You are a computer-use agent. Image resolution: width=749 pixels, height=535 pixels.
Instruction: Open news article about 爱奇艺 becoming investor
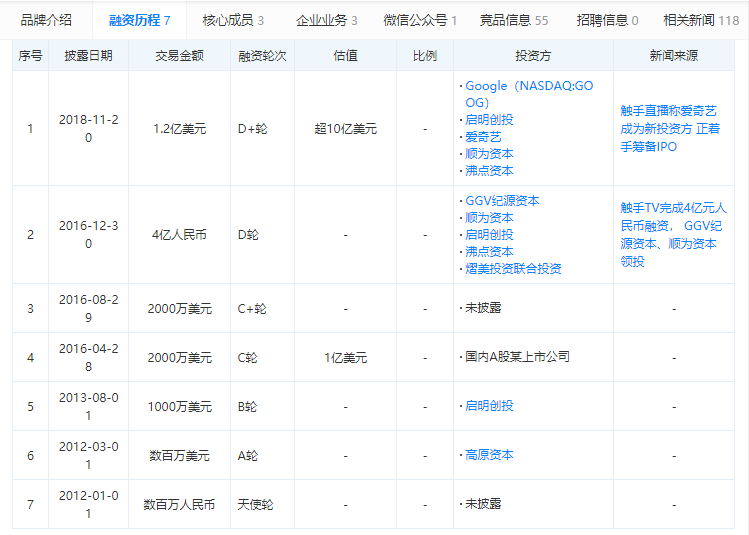(x=669, y=128)
